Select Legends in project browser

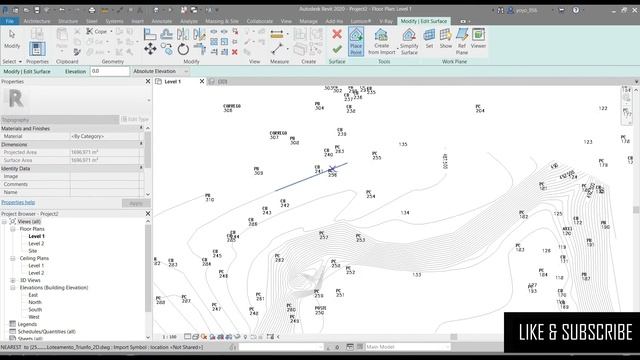coord(27,324)
